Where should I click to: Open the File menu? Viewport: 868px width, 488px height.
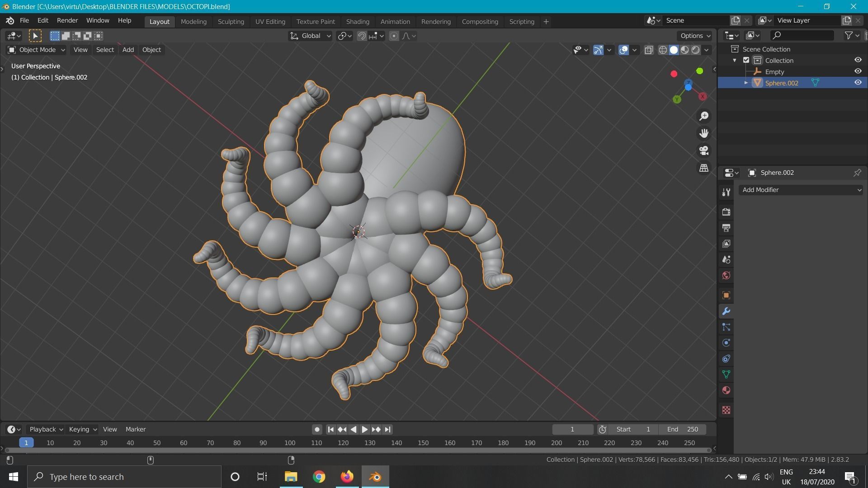[x=24, y=21]
